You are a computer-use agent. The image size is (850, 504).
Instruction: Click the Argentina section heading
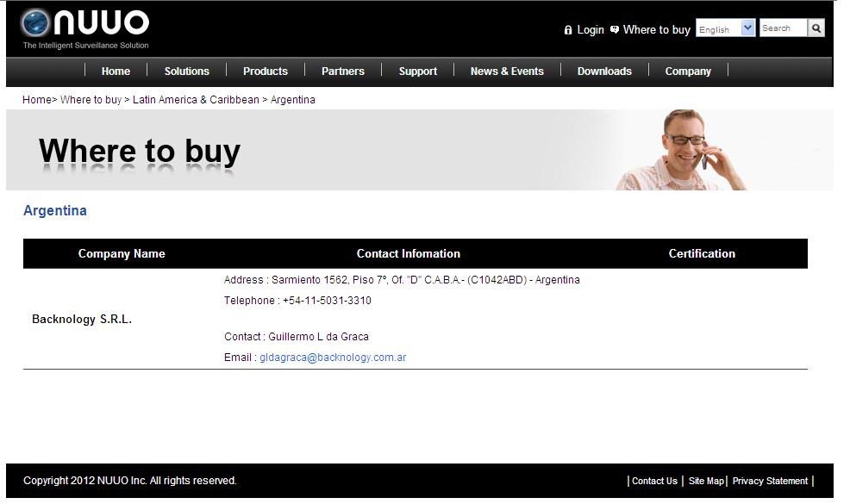point(55,211)
